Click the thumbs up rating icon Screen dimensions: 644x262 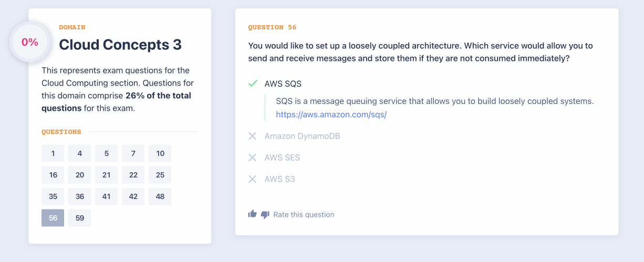[253, 214]
